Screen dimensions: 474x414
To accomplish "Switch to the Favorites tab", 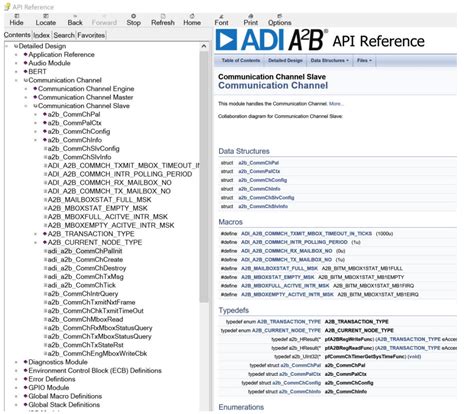I will click(91, 35).
